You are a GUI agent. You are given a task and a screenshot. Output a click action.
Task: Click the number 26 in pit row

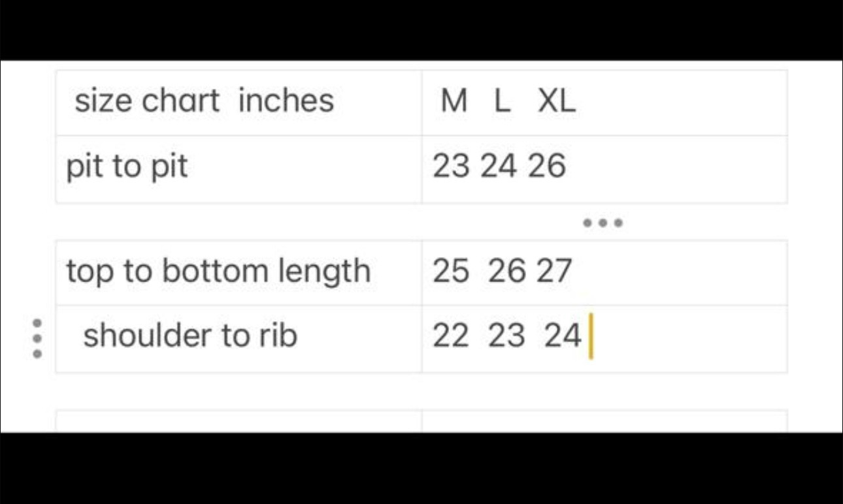click(x=546, y=168)
